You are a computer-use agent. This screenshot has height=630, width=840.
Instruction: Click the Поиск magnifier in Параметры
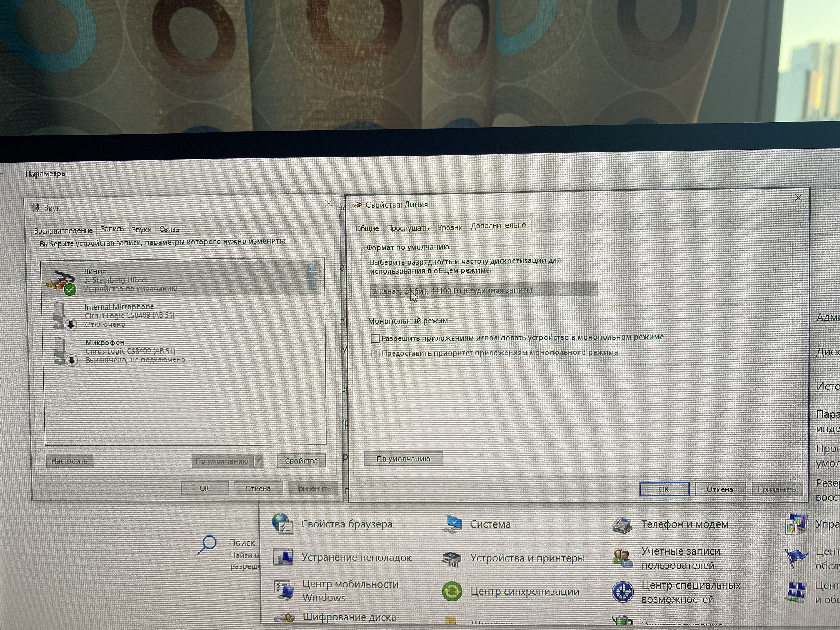point(207,545)
